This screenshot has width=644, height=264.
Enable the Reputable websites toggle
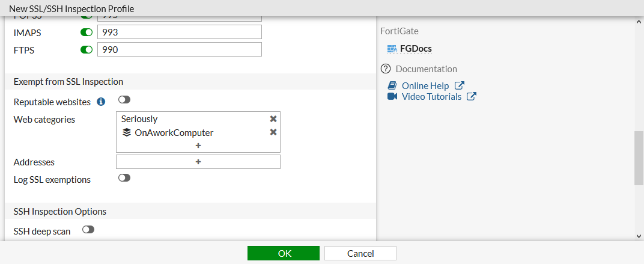(x=124, y=100)
